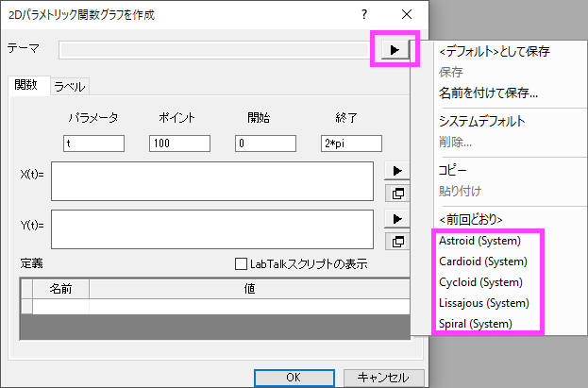Screen dimensions: 588x388
Task: Select Spiral (System) theme
Action: 476,324
